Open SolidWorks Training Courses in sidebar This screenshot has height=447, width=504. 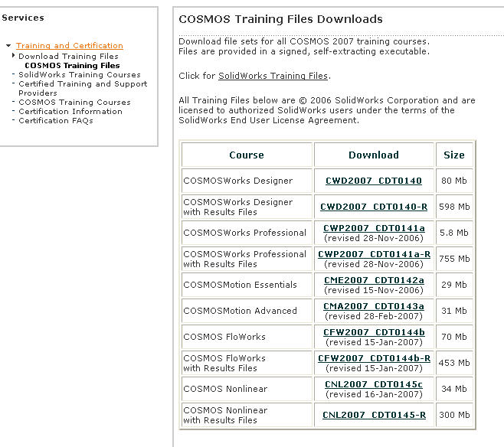click(80, 74)
